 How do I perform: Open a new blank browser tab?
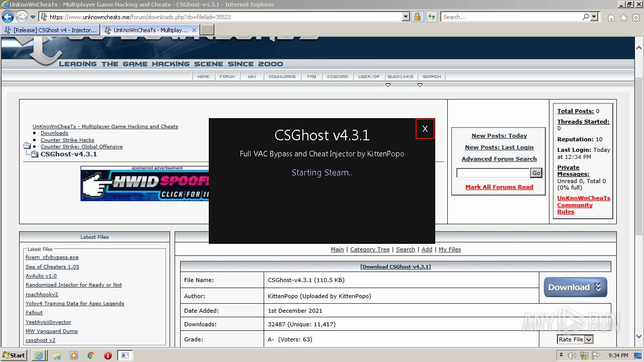[207, 30]
